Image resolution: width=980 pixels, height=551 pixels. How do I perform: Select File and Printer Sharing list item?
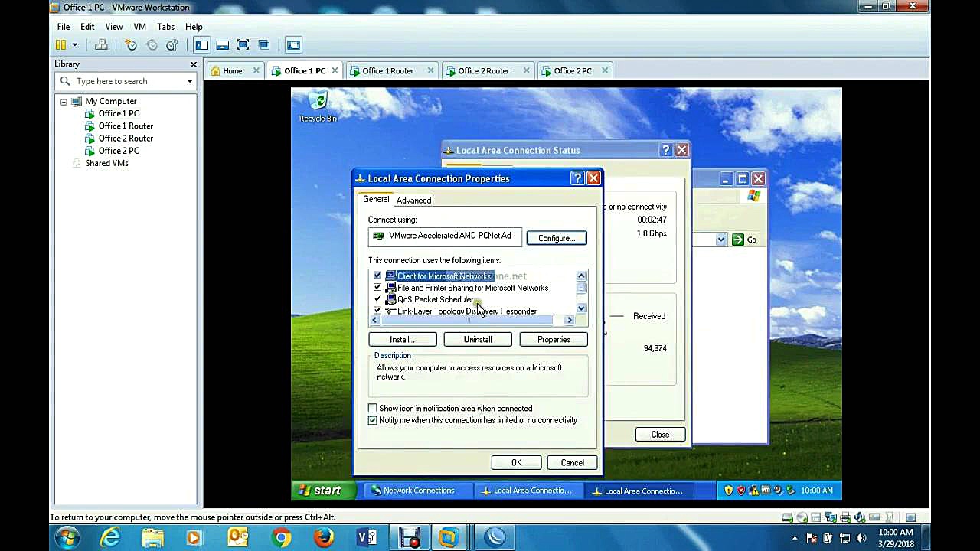472,289
